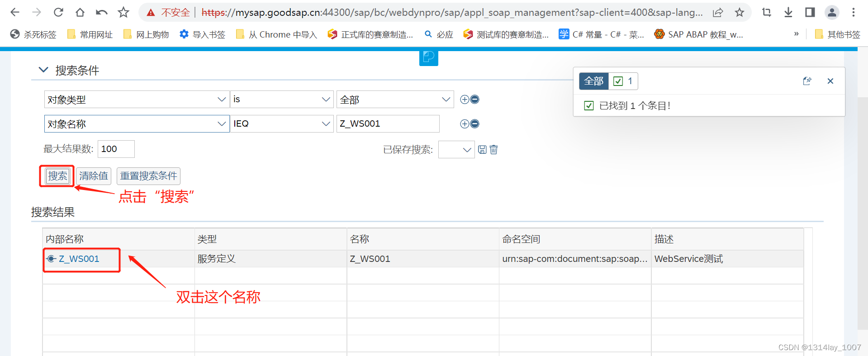The height and width of the screenshot is (356, 868).
Task: Reload the current page
Action: pos(58,12)
